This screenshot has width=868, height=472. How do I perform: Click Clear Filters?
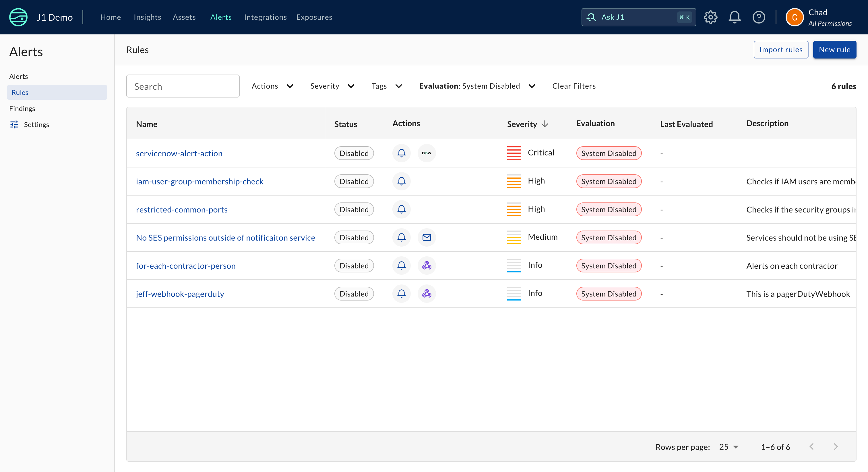coord(574,86)
